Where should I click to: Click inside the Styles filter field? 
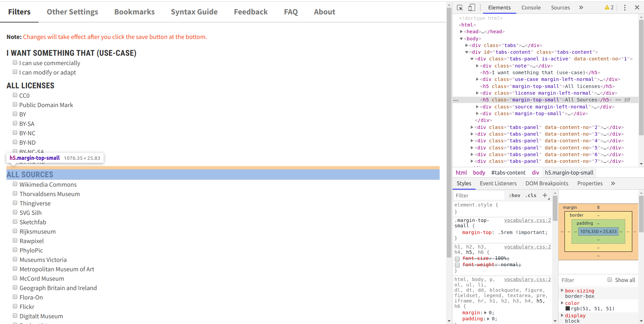tap(479, 195)
